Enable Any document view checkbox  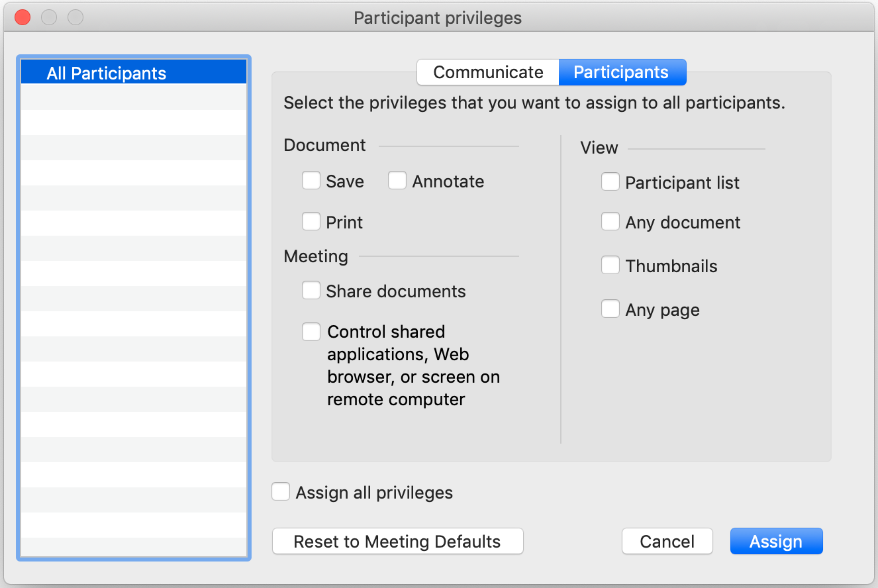[x=610, y=222]
